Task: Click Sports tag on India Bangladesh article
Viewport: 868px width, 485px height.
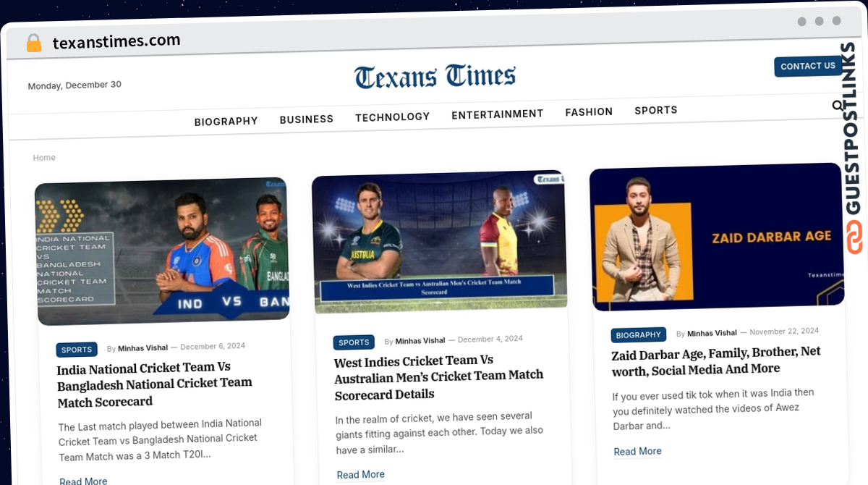Action: tap(77, 350)
